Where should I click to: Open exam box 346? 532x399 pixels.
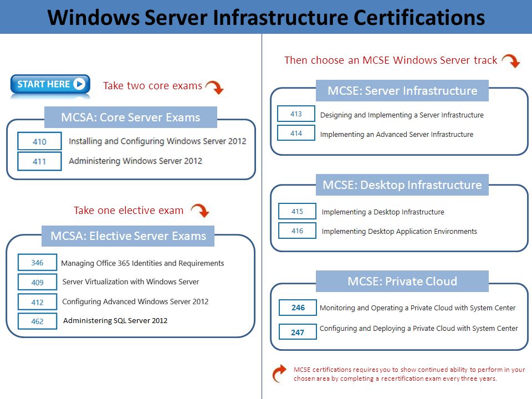37,262
